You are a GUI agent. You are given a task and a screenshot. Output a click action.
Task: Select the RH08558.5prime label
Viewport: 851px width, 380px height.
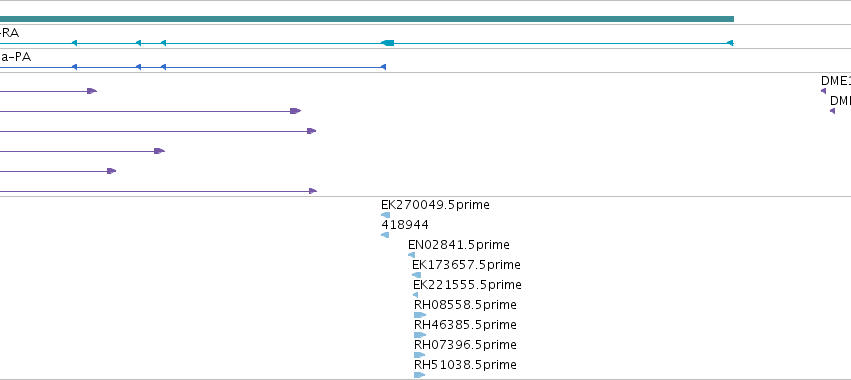[x=465, y=305]
